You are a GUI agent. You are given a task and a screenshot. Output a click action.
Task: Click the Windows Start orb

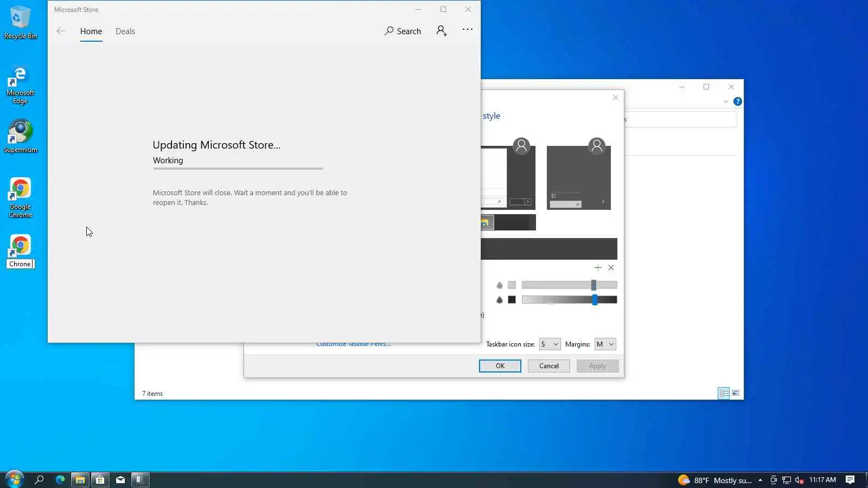(x=14, y=479)
